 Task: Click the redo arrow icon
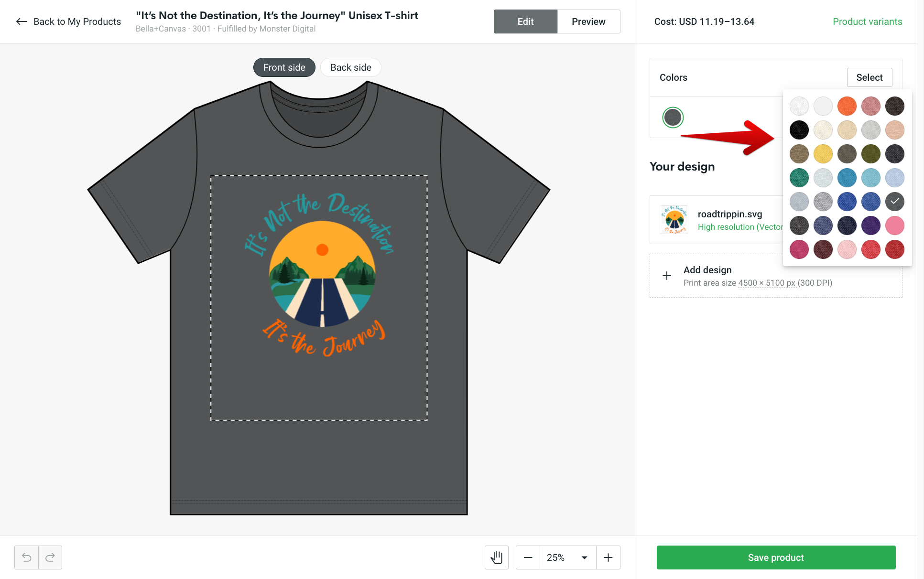point(50,557)
